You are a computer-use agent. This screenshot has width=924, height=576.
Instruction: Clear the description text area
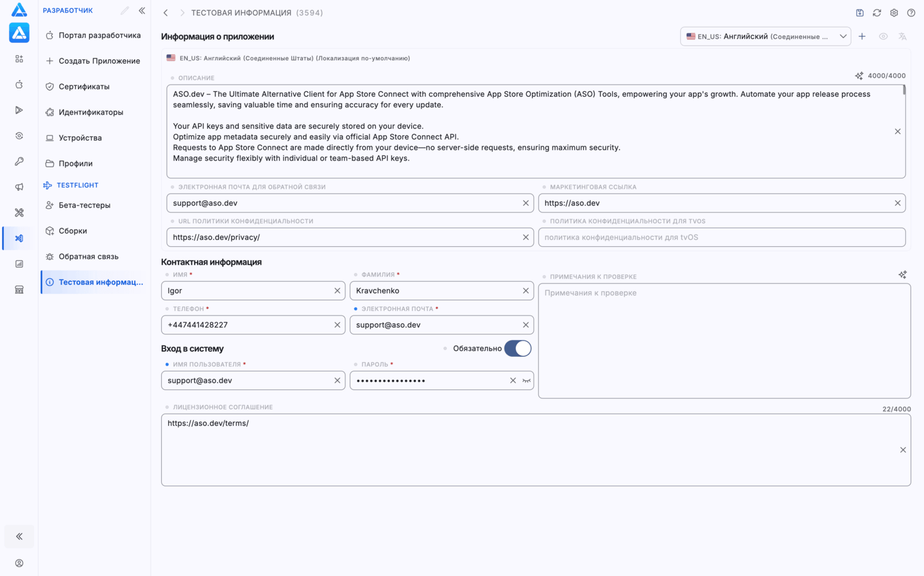click(898, 131)
